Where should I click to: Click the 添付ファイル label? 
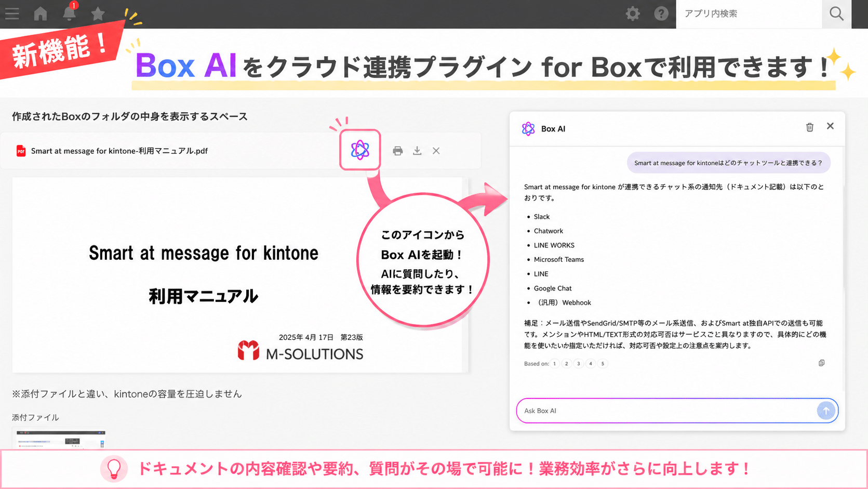pos(35,417)
